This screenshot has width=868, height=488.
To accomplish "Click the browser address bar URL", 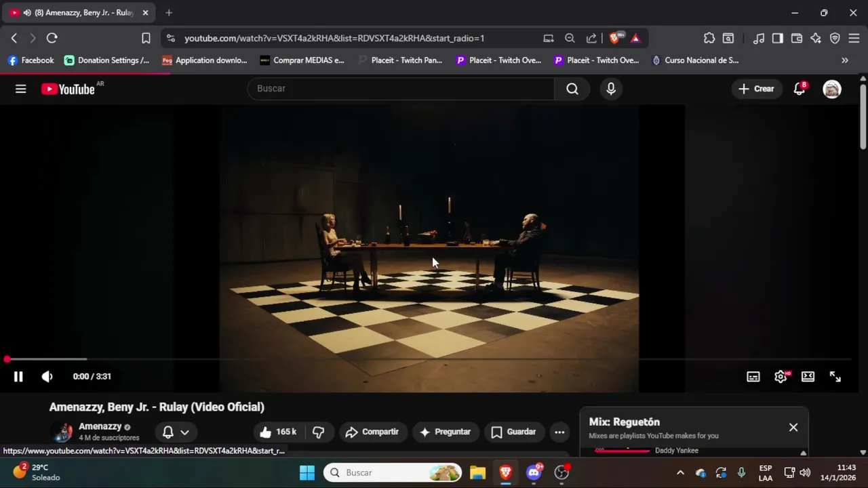I will 334,39.
